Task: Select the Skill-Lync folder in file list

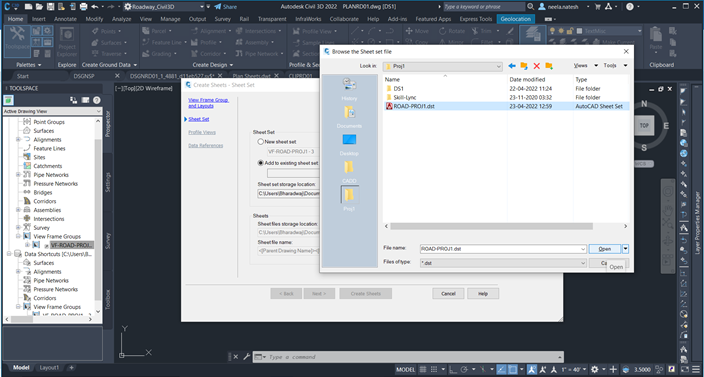Action: (405, 97)
